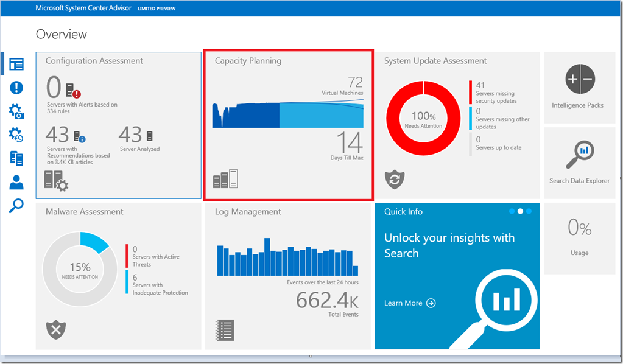Select the last Quick Info carousel dot
Viewport: 623px width, 364px height.
click(x=529, y=211)
